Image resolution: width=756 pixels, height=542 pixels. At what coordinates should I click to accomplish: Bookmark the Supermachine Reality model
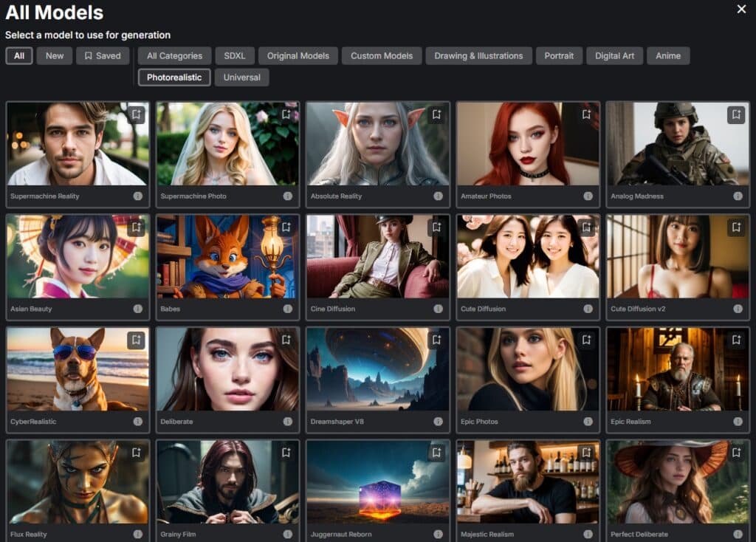[x=136, y=114]
